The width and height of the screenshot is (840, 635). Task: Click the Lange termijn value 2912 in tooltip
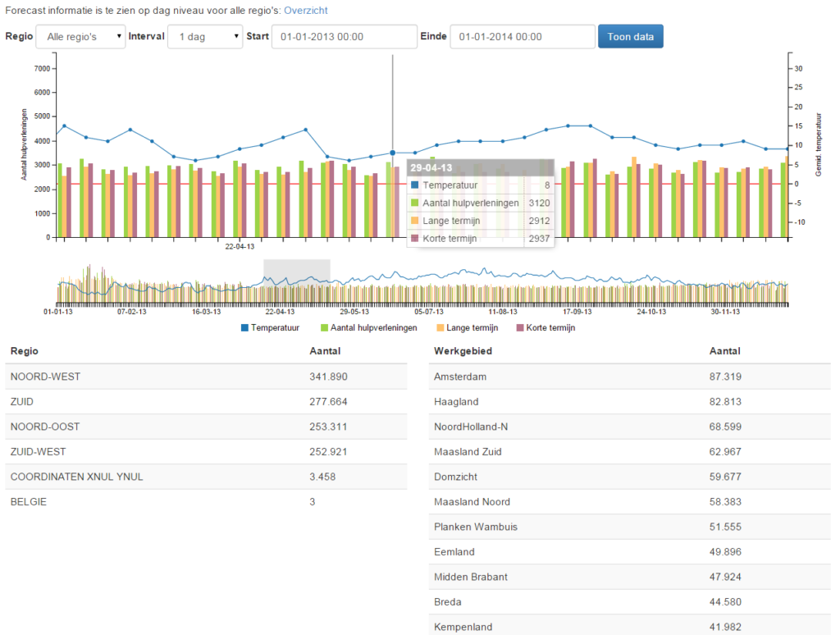539,221
